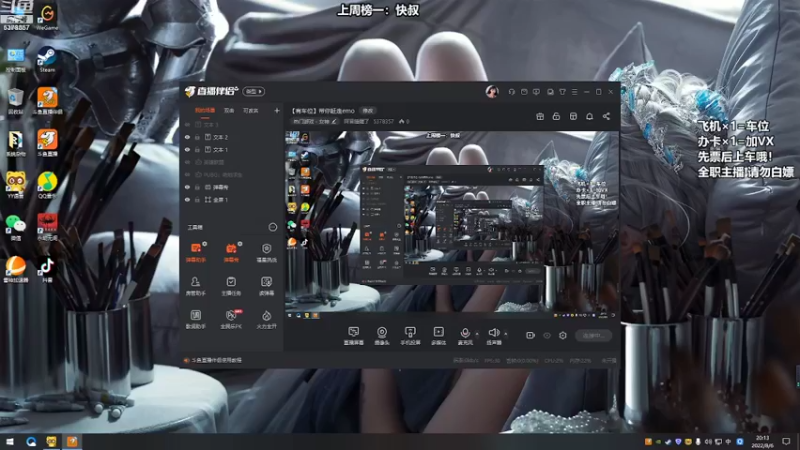Click 修改 to edit the stream title
800x450 pixels.
[x=367, y=111]
